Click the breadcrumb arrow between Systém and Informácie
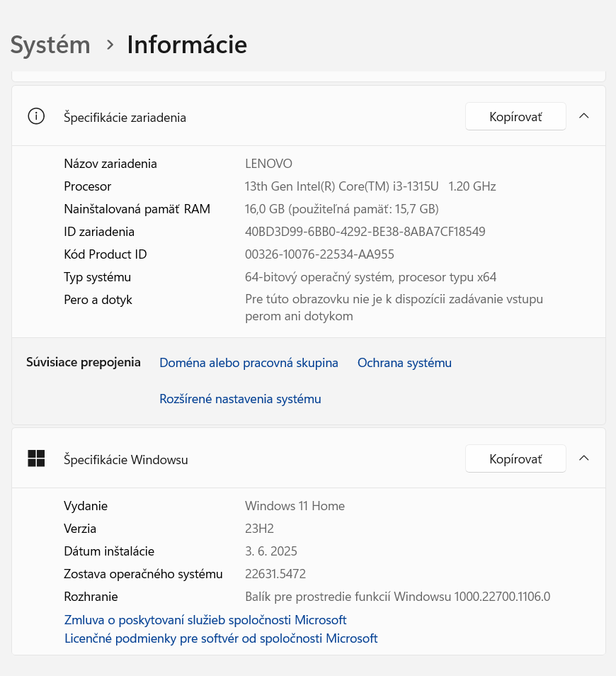Screen dimensions: 616x676 (x=110, y=45)
